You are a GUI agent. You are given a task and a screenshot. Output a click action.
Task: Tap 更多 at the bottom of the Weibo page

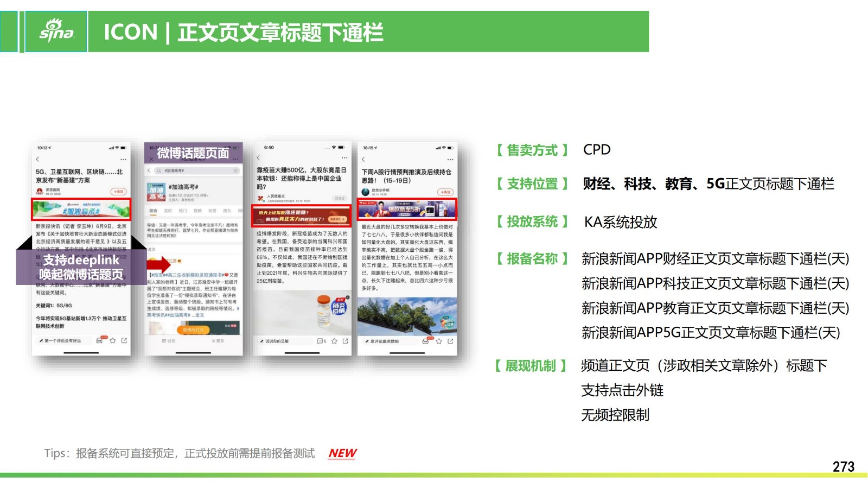pyautogui.click(x=218, y=341)
